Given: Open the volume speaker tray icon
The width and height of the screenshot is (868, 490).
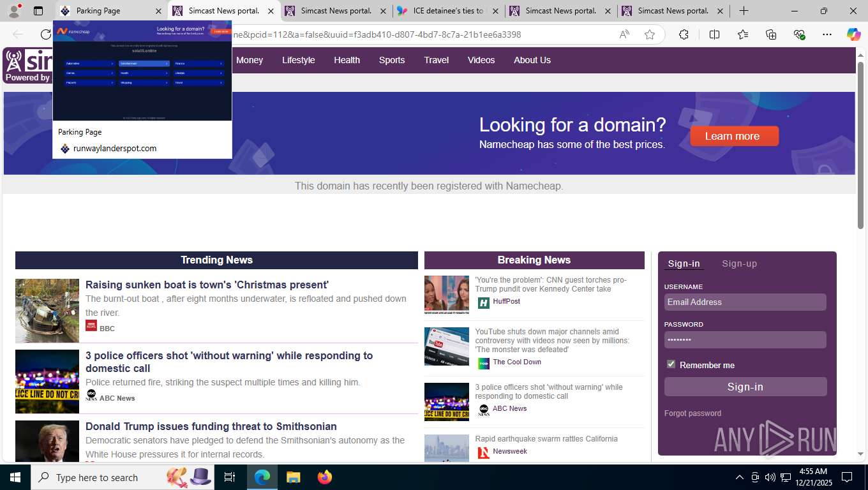Looking at the screenshot, I should pos(770,477).
